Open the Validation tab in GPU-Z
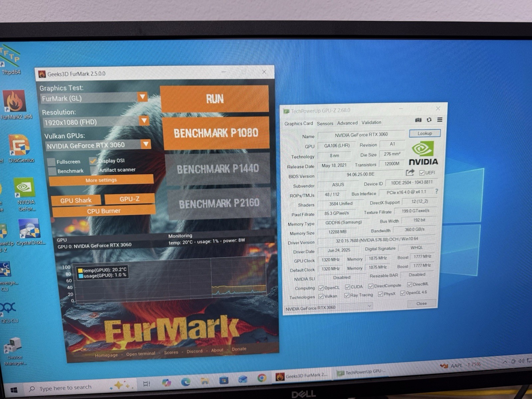The image size is (532, 399). click(371, 122)
